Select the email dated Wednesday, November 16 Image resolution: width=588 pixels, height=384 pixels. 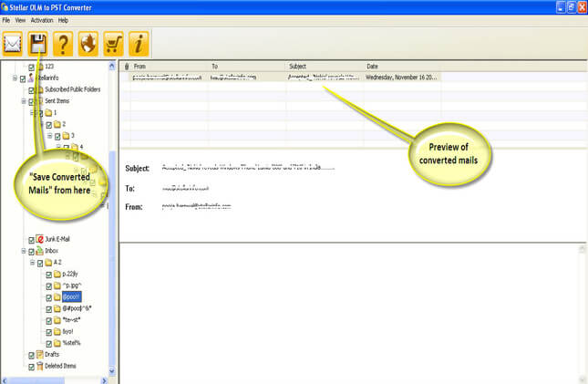point(280,78)
